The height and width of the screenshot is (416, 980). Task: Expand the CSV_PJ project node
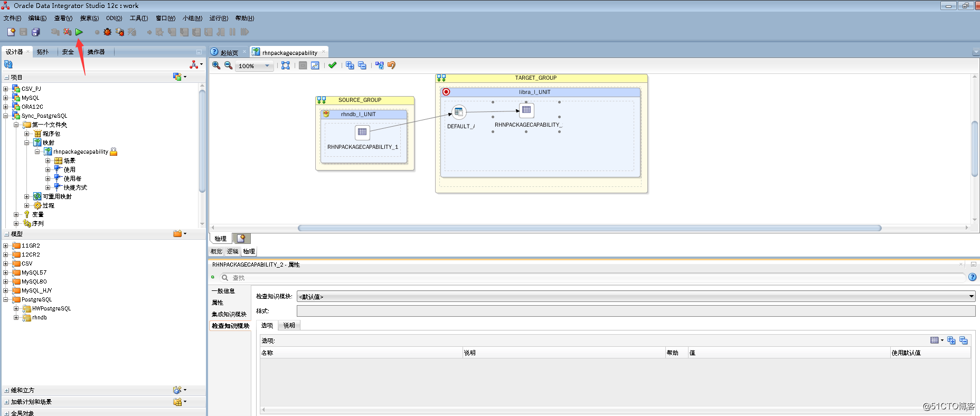[6, 89]
